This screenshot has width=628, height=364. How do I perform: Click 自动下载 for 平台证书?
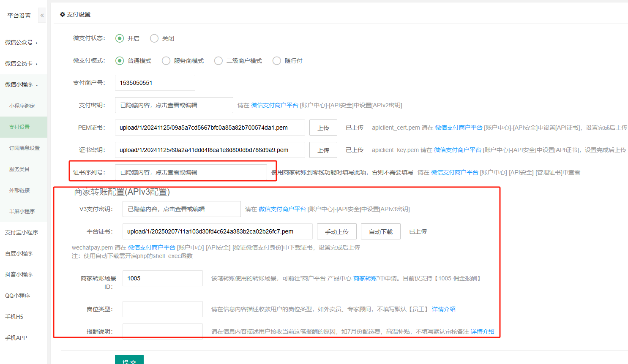pyautogui.click(x=380, y=231)
